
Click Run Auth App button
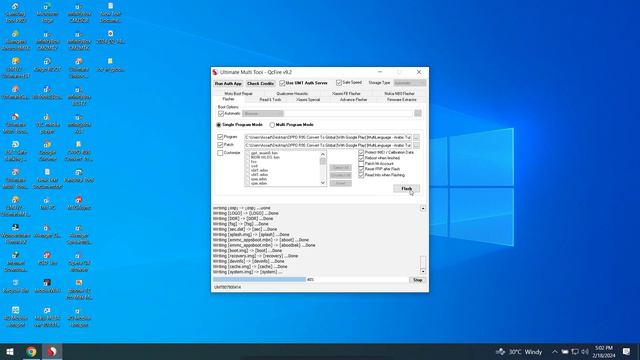pyautogui.click(x=228, y=83)
